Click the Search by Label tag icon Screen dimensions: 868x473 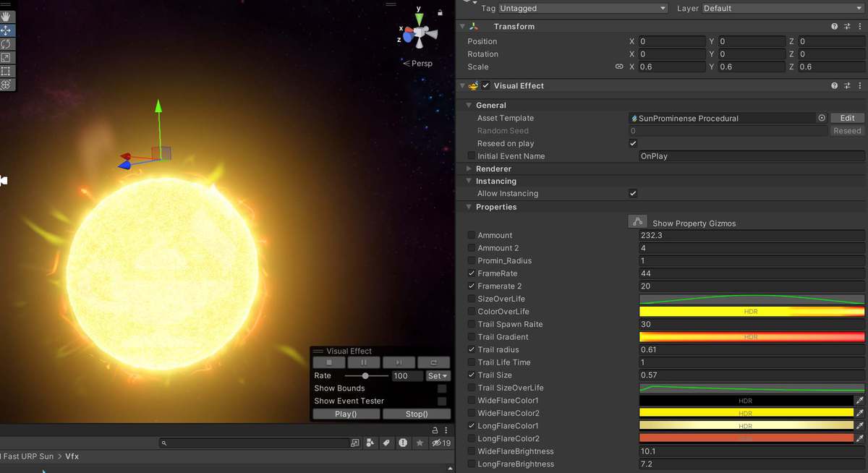[x=386, y=443]
